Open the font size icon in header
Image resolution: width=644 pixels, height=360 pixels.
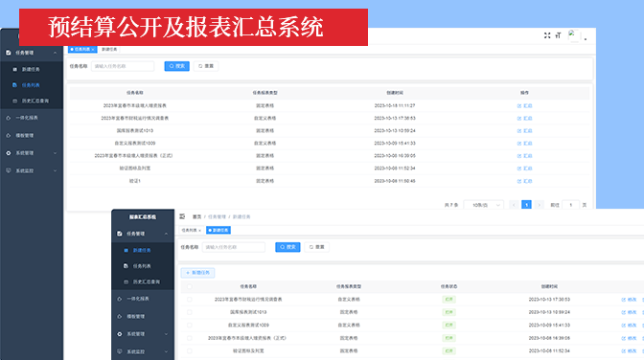point(558,35)
